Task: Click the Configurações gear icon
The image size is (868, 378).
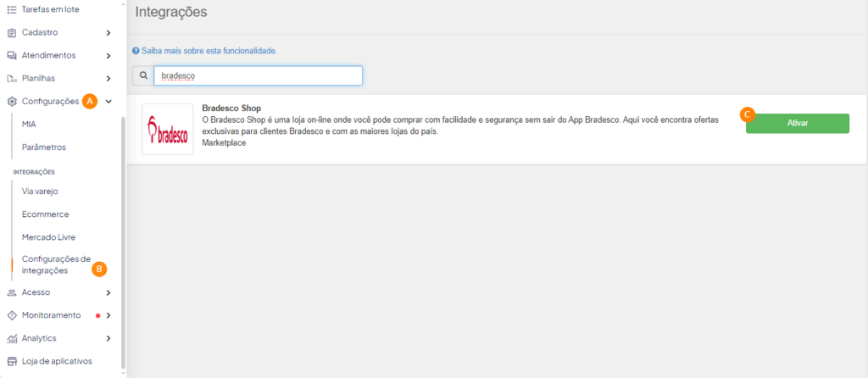Action: tap(12, 101)
